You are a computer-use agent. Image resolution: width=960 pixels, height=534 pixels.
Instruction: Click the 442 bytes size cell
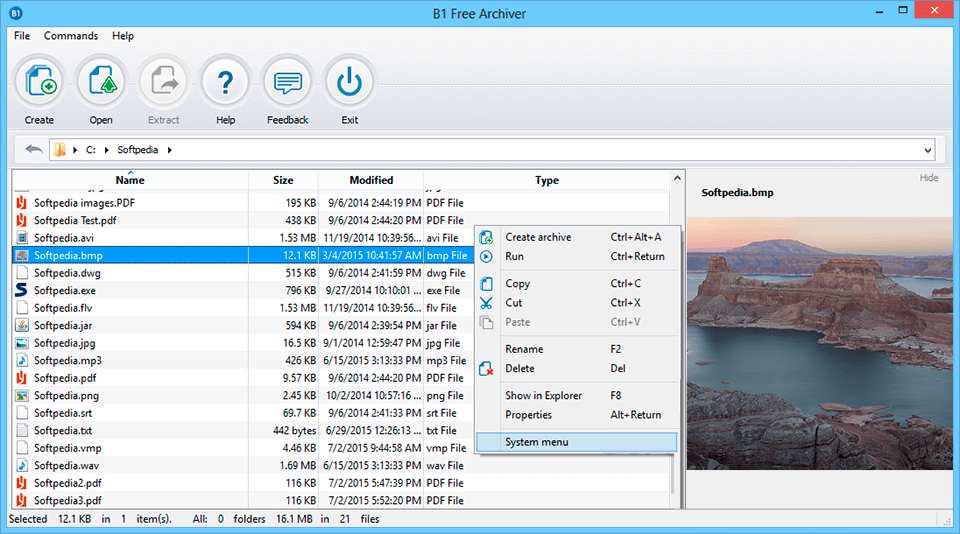[x=294, y=431]
